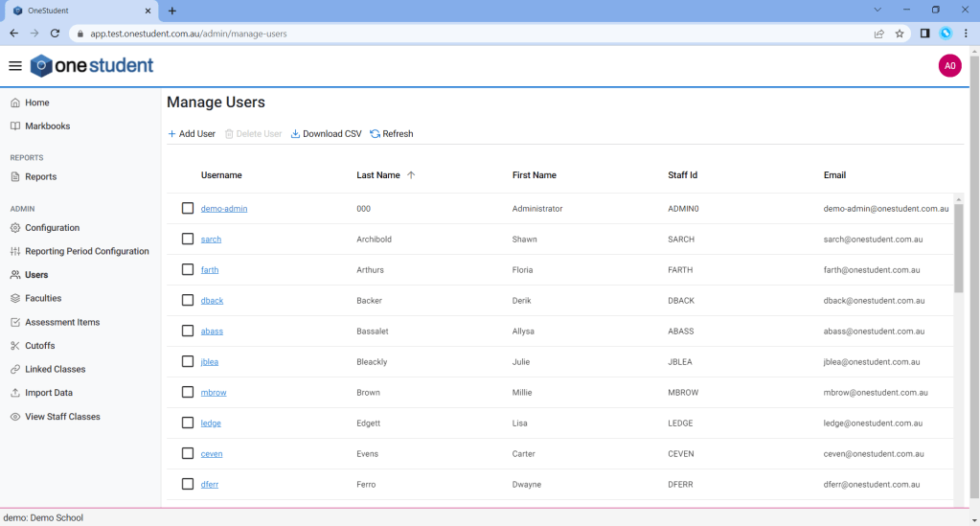Open the sarch username link
Viewport: 980px width, 526px height.
coord(211,240)
